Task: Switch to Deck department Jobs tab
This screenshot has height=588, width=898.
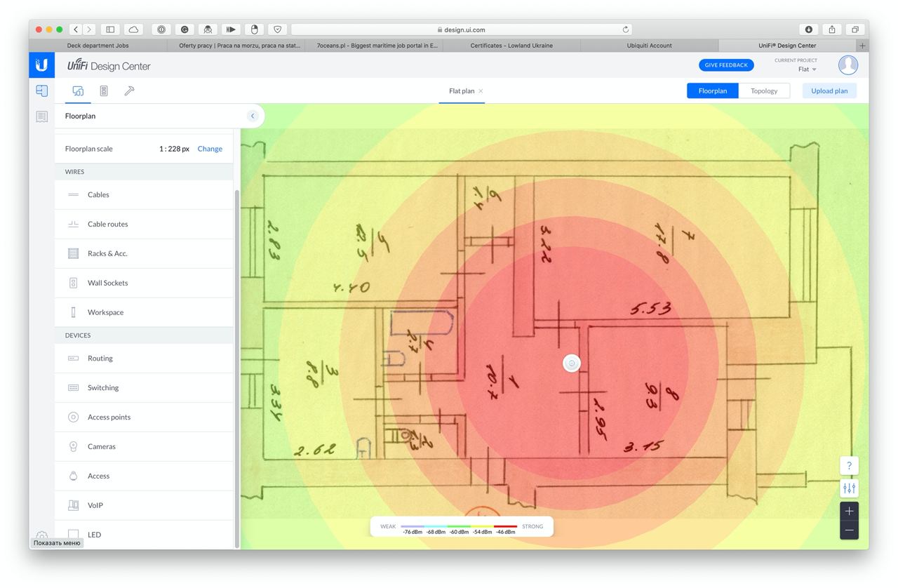Action: click(98, 46)
